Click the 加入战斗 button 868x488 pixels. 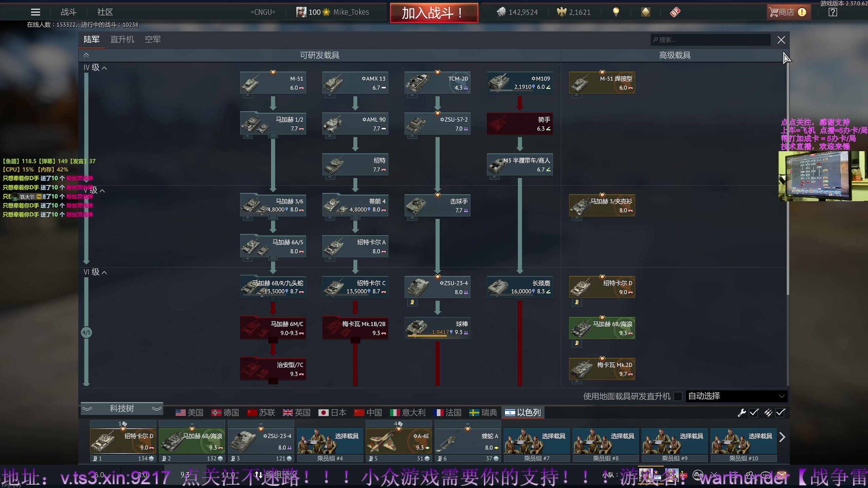tap(434, 13)
